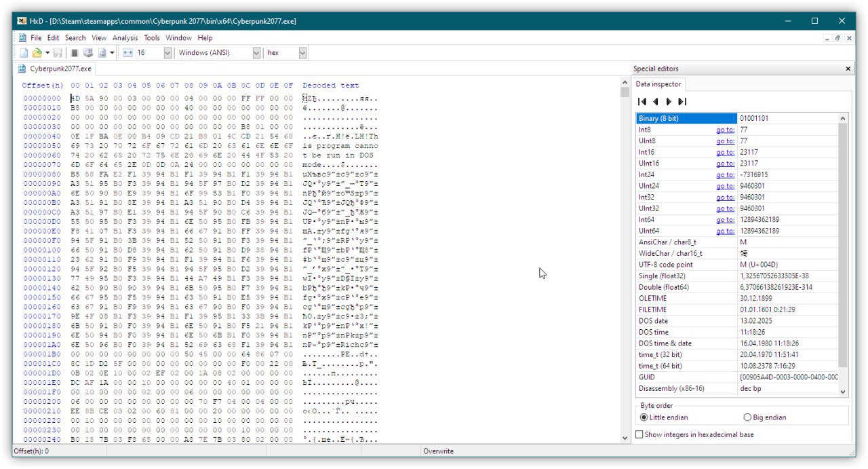The width and height of the screenshot is (868, 469).
Task: Expand the Open file recent-files arrow
Action: [x=47, y=52]
